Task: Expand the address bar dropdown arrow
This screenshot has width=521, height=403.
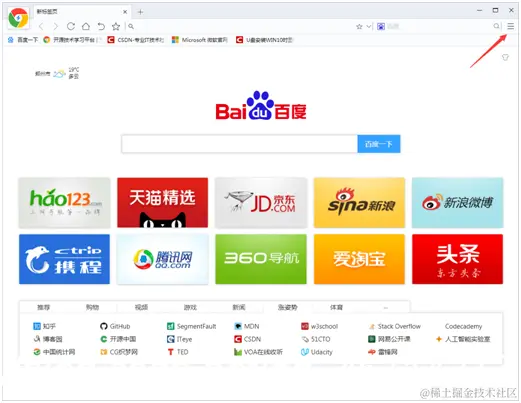Action: coord(368,26)
